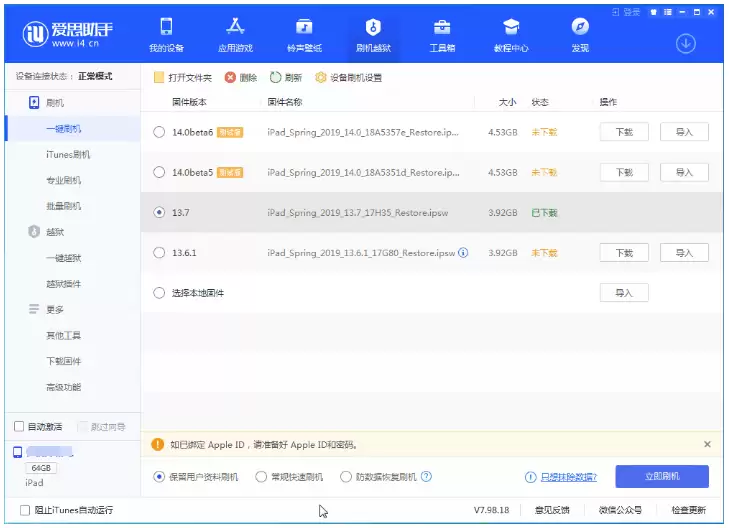Click the 大小 size column header

[x=507, y=102]
